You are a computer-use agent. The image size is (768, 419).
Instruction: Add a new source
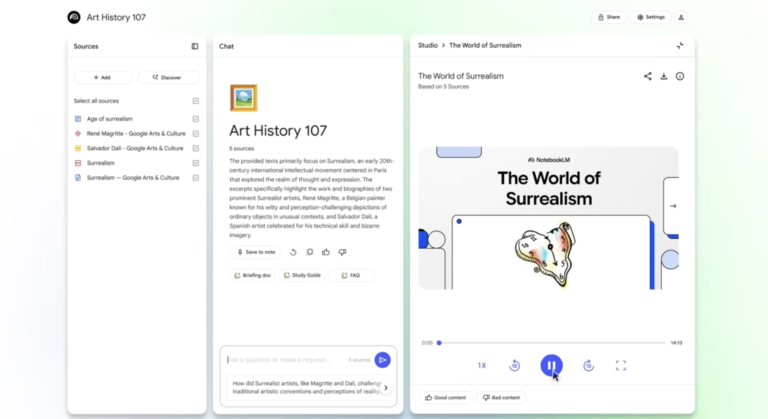pos(103,77)
